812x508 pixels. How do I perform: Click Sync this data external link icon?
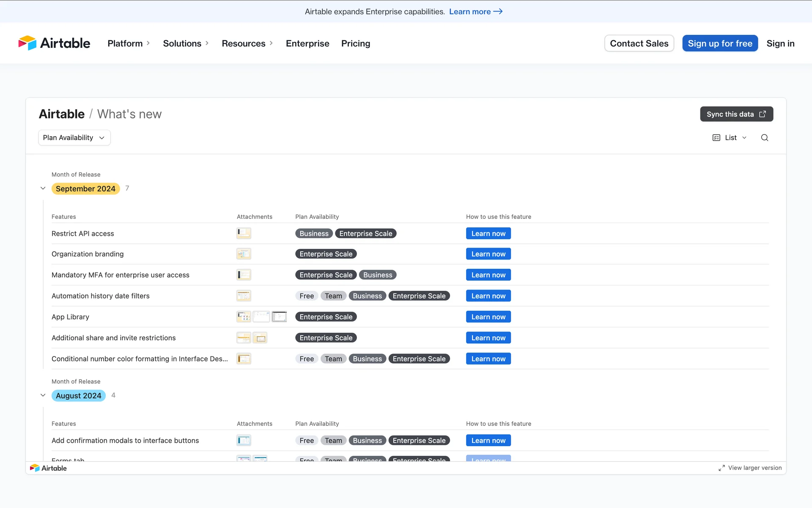tap(763, 114)
